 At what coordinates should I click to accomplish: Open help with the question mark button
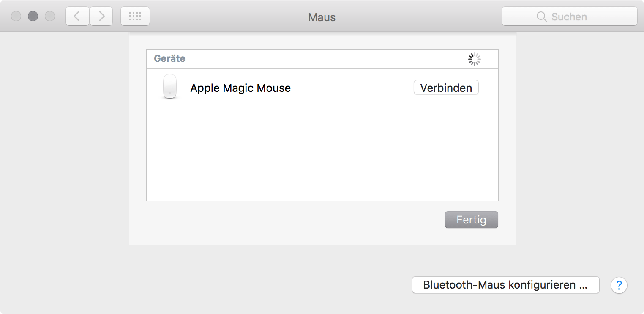tap(619, 285)
